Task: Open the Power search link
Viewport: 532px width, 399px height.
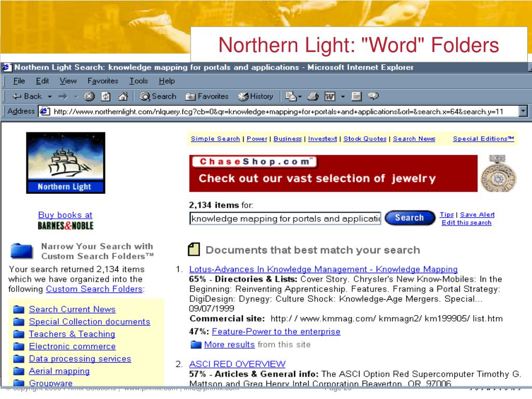Action: (257, 139)
